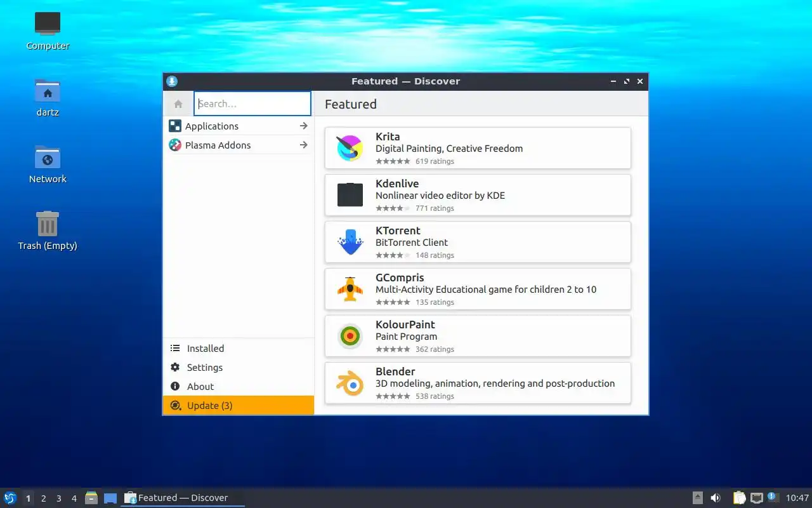Screen dimensions: 812x508
Task: Click the KolourPaint app icon
Action: pyautogui.click(x=350, y=336)
